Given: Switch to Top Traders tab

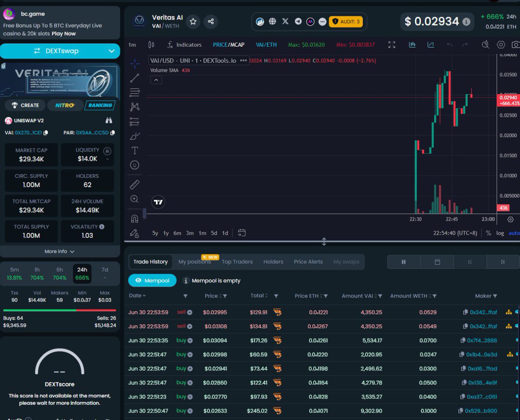Looking at the screenshot, I should click(x=237, y=262).
